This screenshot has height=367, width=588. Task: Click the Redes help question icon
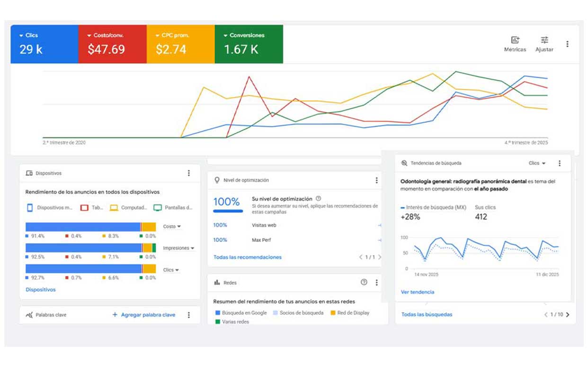click(x=364, y=282)
